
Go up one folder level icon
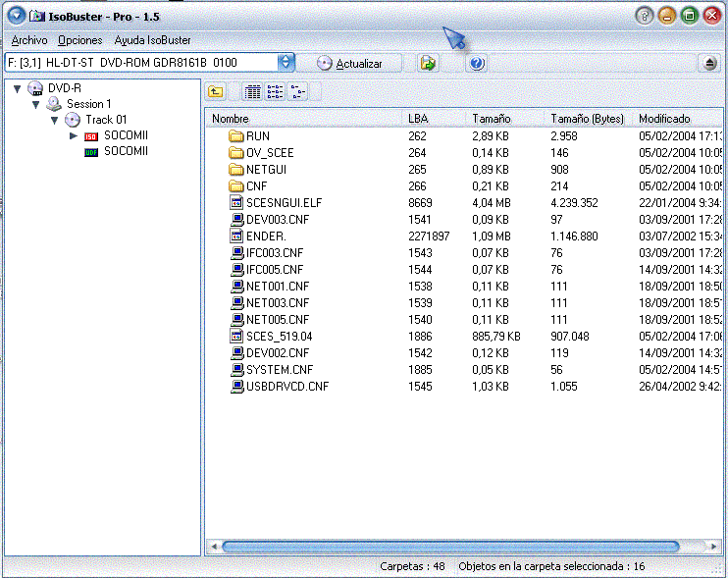point(216,92)
